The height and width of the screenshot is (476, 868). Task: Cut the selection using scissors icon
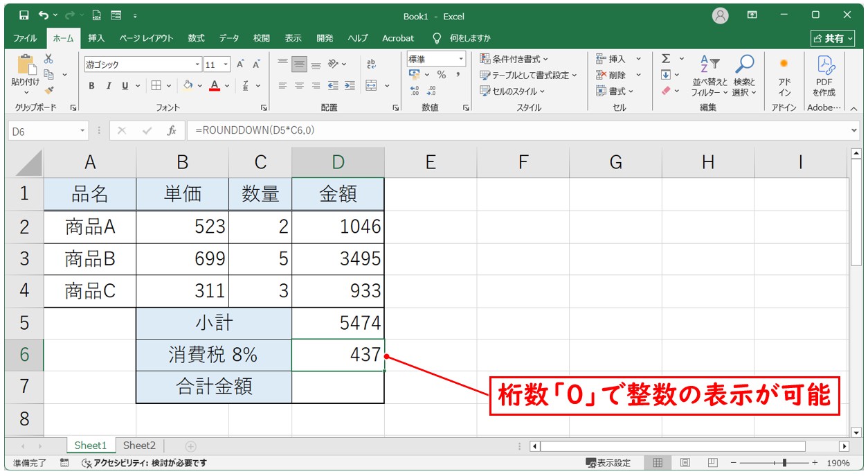[x=48, y=59]
